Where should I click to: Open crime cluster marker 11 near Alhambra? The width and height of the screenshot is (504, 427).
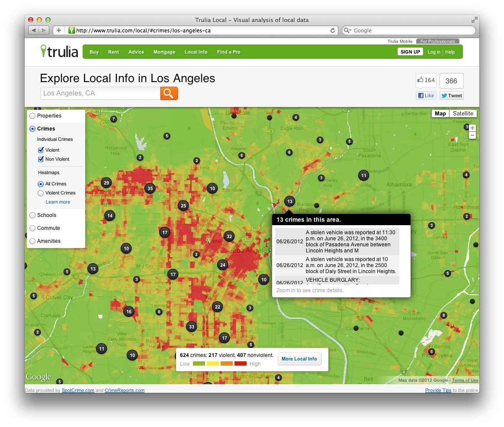coord(363,175)
